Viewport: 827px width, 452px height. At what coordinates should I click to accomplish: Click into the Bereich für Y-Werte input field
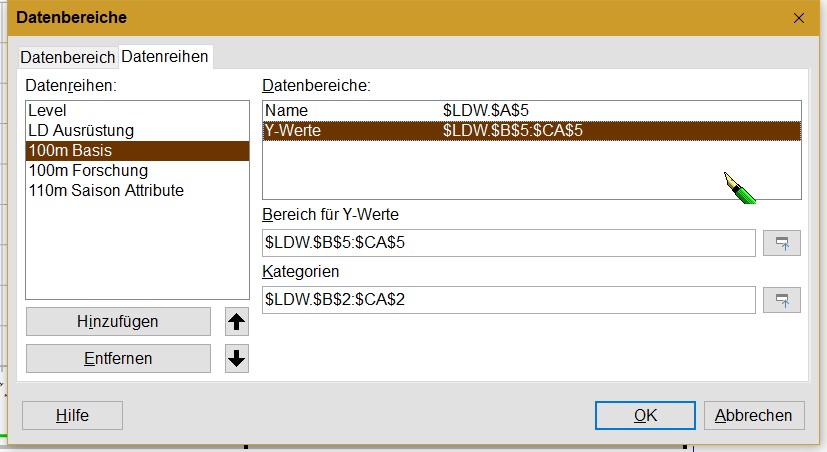[509, 243]
